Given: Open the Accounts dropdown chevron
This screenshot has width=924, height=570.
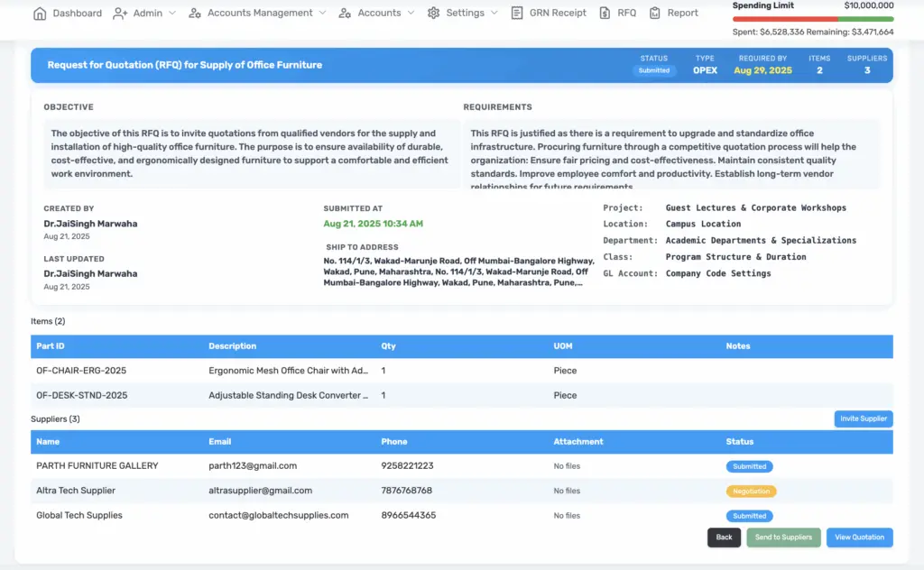Looking at the screenshot, I should point(411,14).
